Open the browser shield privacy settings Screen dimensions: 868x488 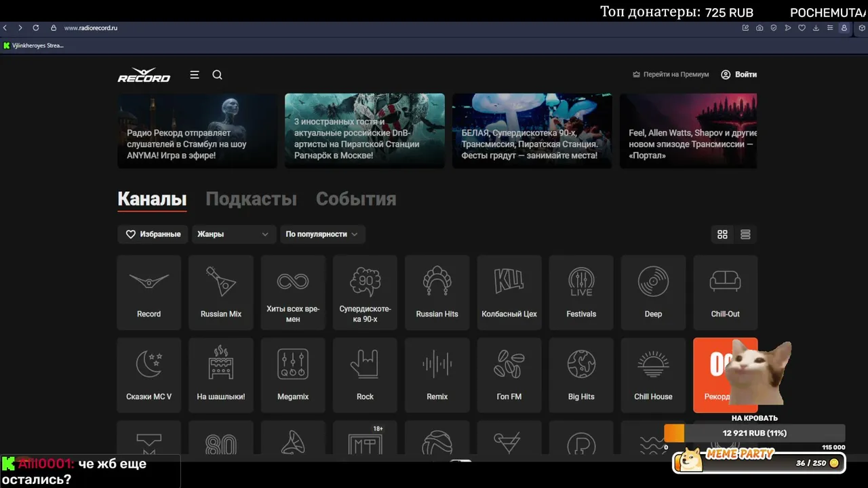point(774,28)
